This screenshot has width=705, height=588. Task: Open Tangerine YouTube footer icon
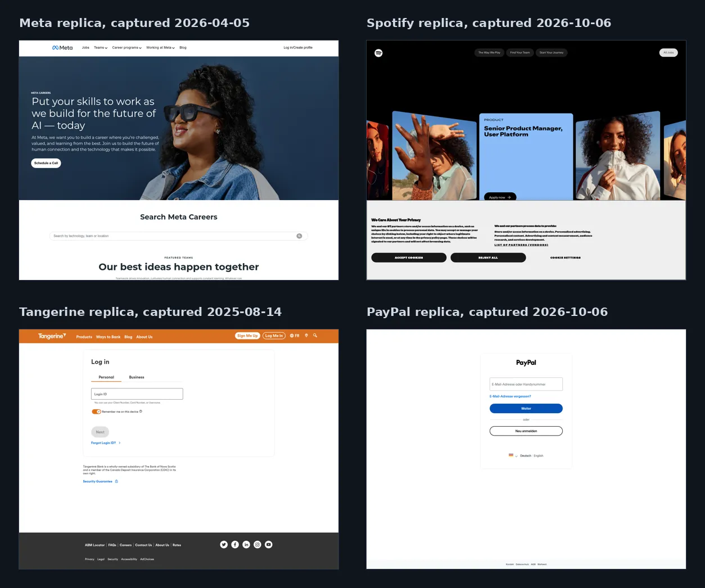pyautogui.click(x=269, y=545)
